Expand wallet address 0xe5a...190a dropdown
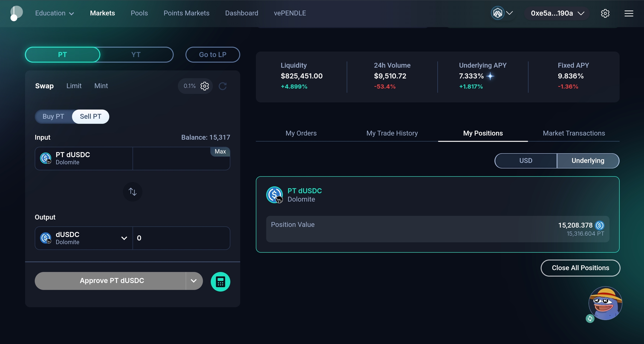The image size is (644, 344). (557, 13)
